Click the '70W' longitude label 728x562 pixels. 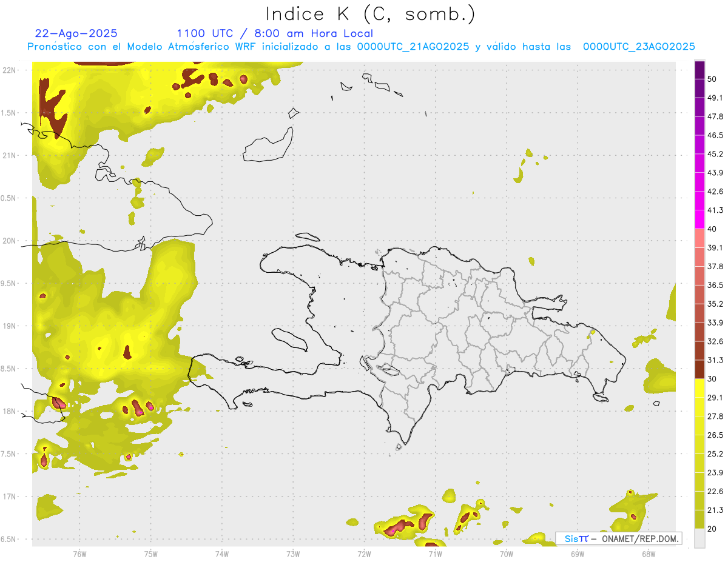point(507,554)
